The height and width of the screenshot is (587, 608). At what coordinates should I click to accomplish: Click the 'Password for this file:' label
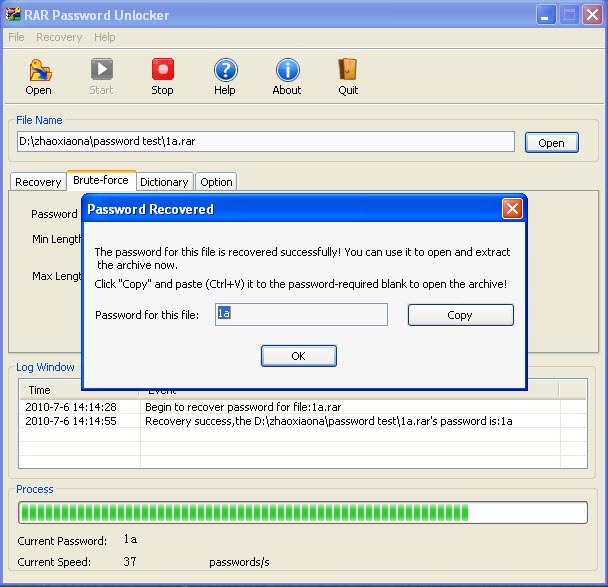(x=147, y=315)
